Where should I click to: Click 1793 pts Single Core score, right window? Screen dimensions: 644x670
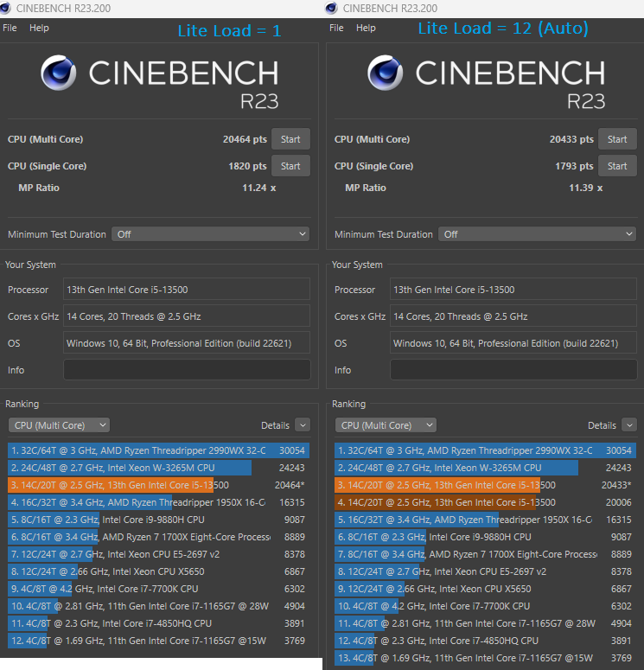[574, 166]
